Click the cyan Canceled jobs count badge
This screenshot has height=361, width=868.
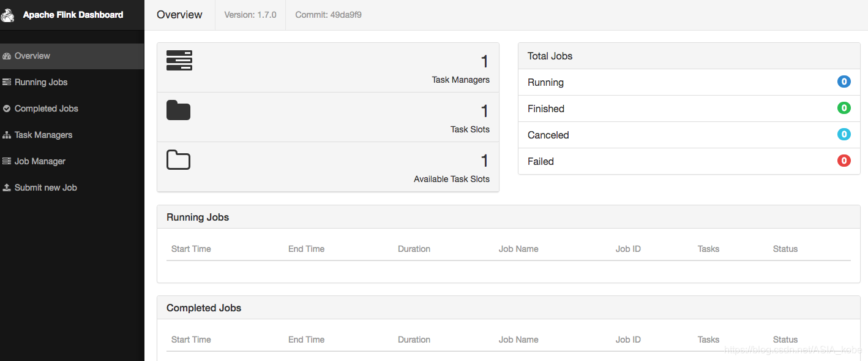[x=844, y=134]
